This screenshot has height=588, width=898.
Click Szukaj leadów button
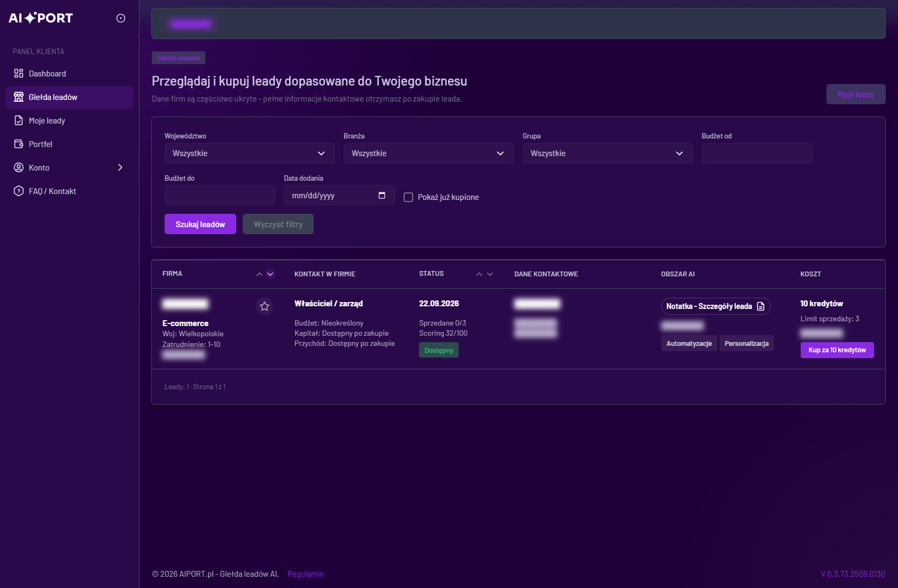pos(200,224)
